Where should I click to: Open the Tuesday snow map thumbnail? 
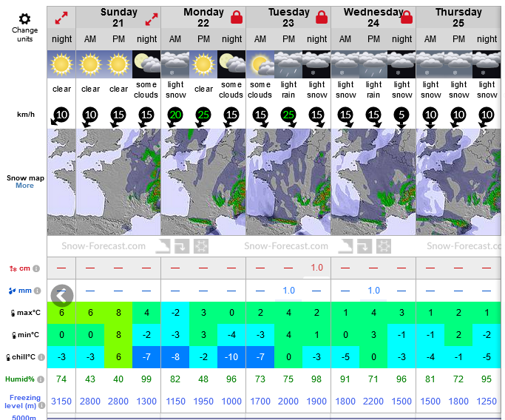[288, 182]
